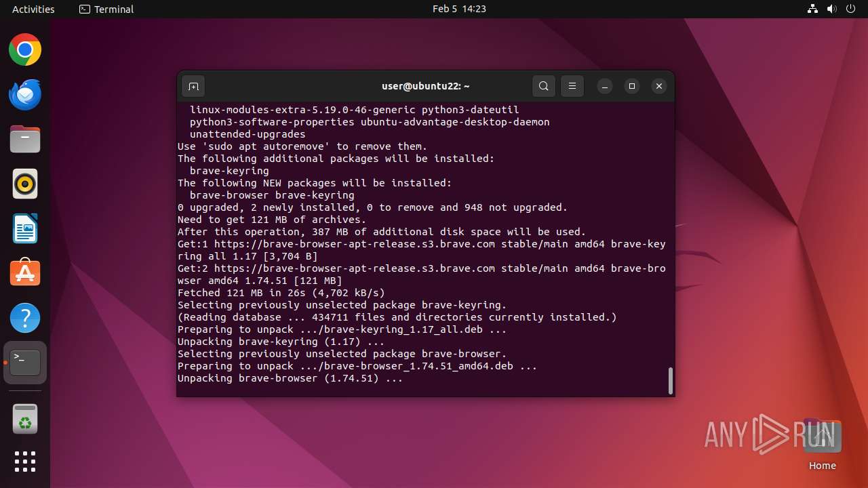Click '(Reading database ... 434711 files' line
868x488 pixels.
[x=397, y=317]
